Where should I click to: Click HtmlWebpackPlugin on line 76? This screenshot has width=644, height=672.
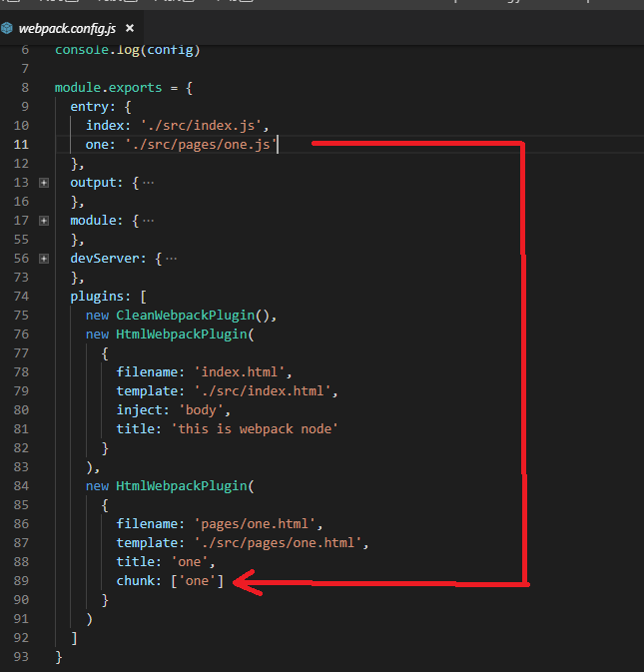pyautogui.click(x=182, y=335)
